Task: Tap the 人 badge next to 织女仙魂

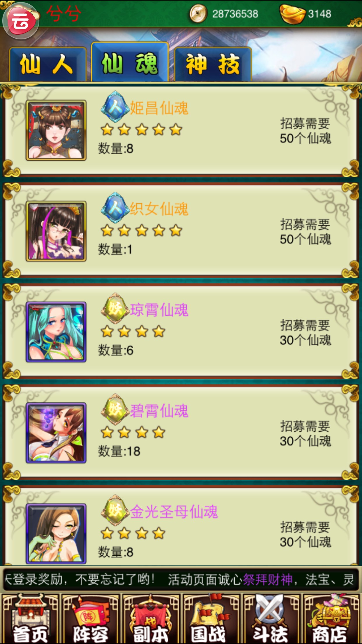Action: click(115, 208)
